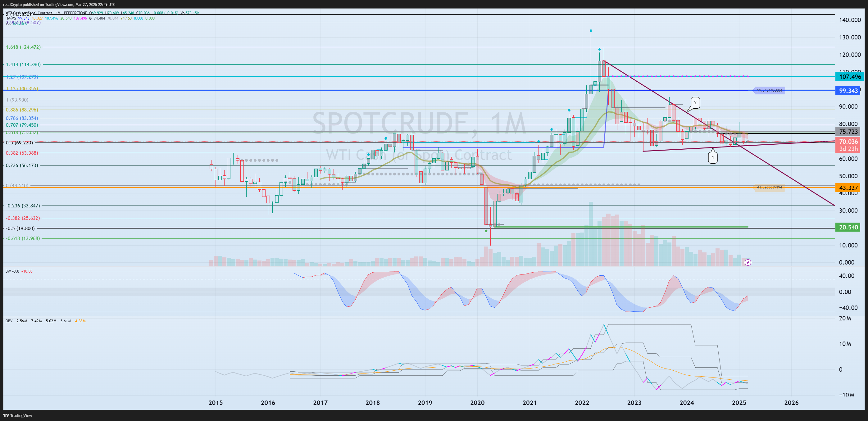Click the 2022 label on time axis

[582, 403]
